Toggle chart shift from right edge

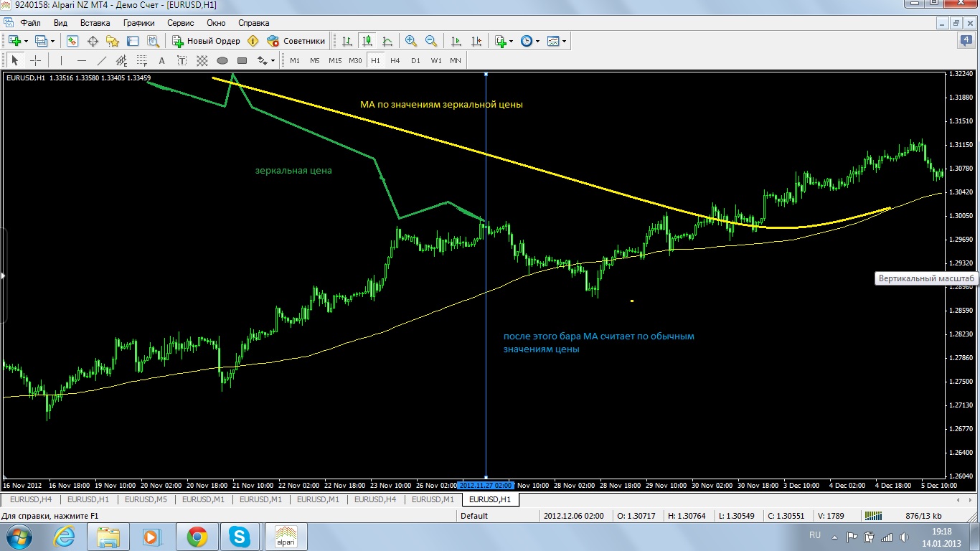coord(475,41)
